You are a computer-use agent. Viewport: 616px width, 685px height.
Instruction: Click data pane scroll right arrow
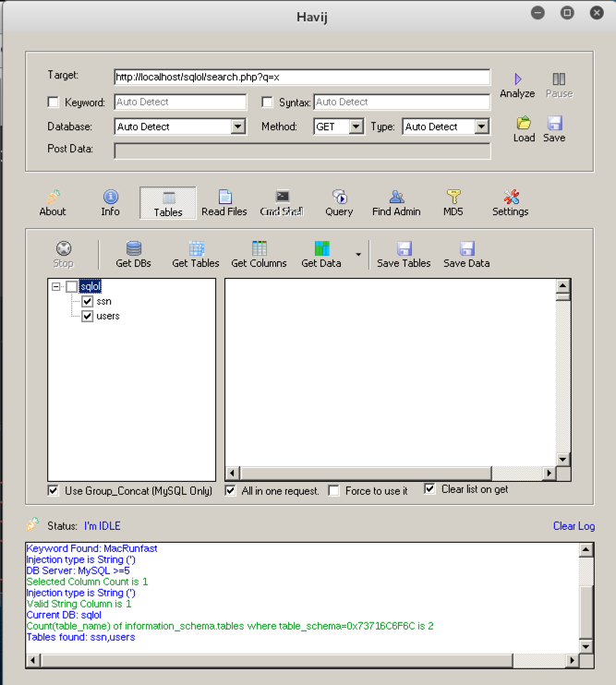(x=550, y=473)
